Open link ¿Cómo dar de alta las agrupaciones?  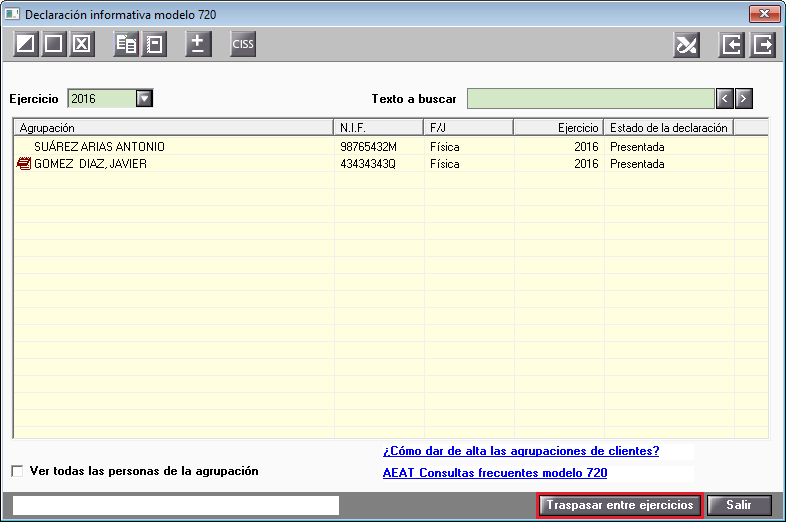(521, 451)
